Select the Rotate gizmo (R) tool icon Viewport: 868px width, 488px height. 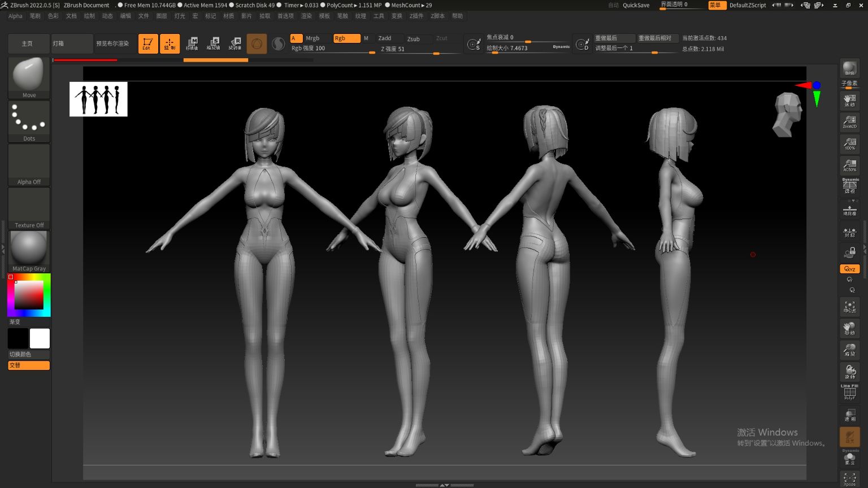click(235, 43)
